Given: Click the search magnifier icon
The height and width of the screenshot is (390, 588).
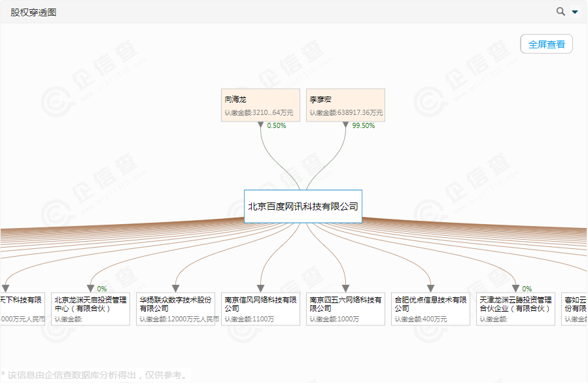Looking at the screenshot, I should (561, 11).
